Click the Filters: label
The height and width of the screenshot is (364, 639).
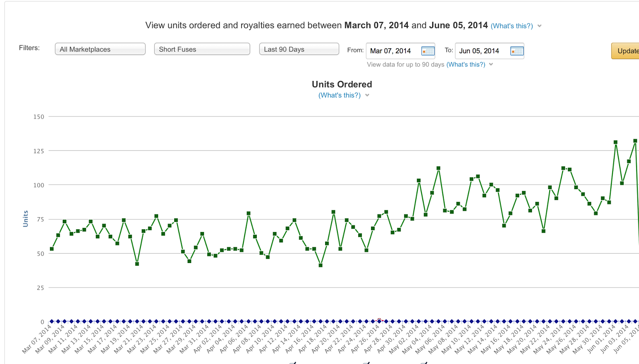coord(29,48)
